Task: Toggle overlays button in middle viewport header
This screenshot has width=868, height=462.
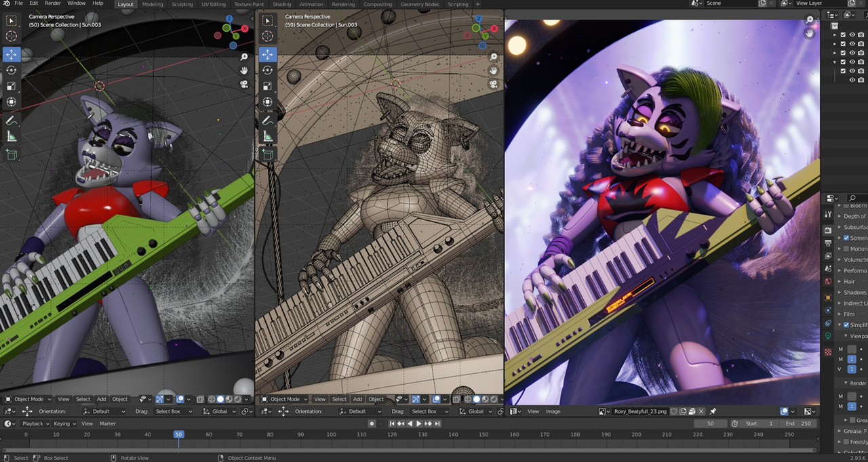Action: 436,399
